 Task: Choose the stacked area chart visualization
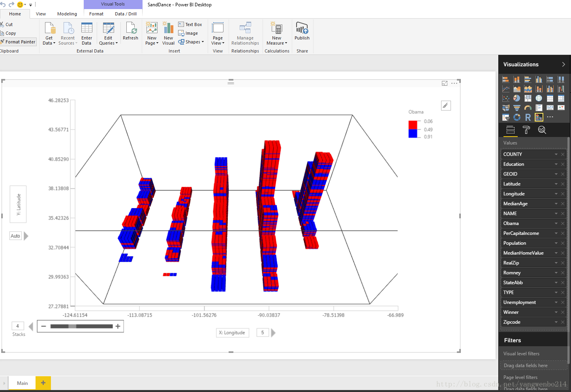[528, 89]
